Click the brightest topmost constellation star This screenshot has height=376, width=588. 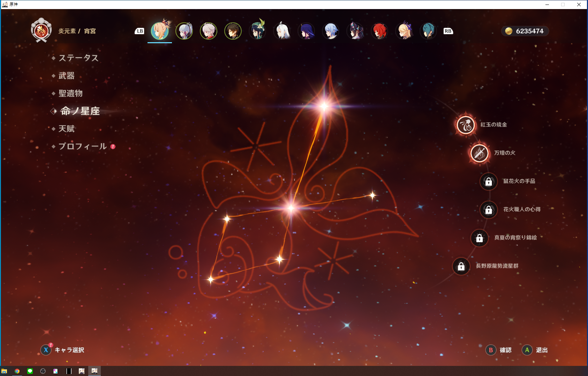pos(324,106)
